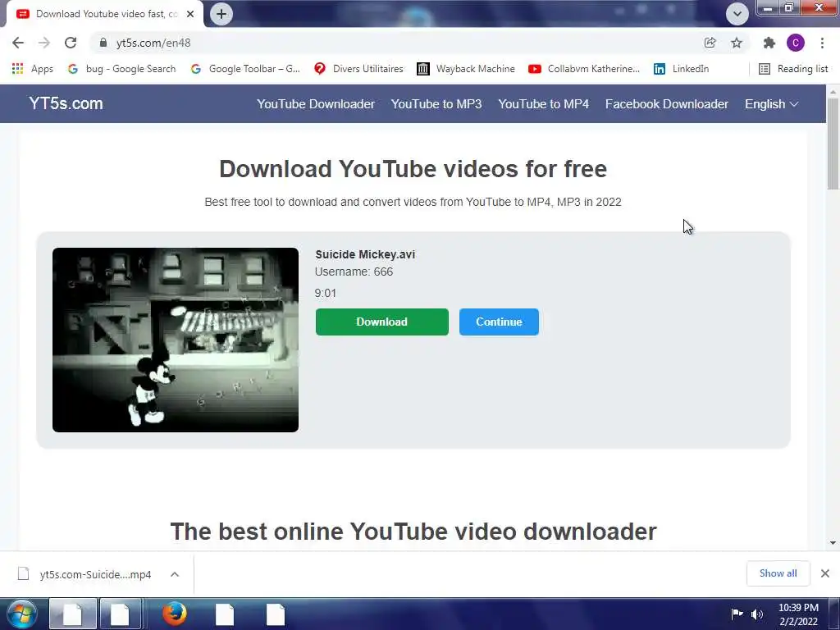The image size is (840, 630).
Task: Click the volume speaker tray icon
Action: pyautogui.click(x=757, y=614)
